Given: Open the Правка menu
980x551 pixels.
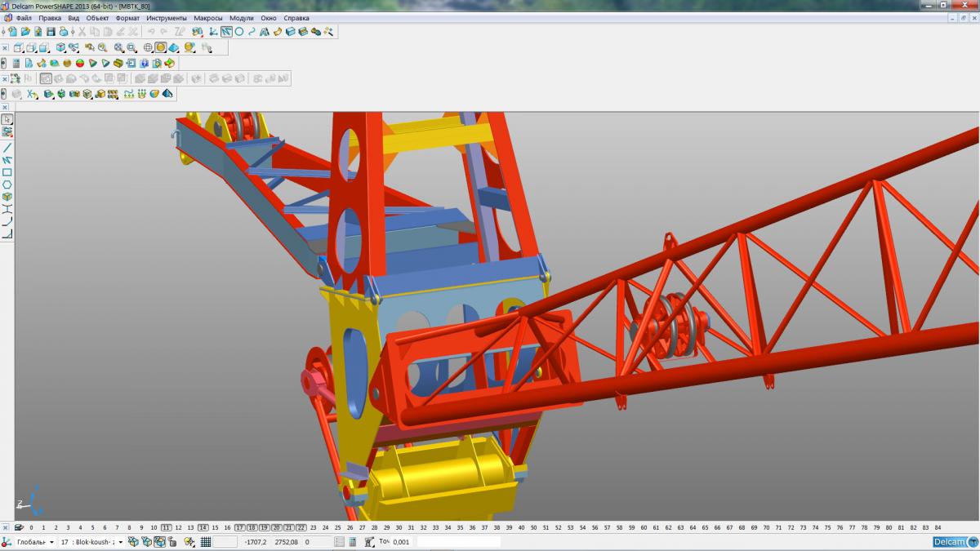Looking at the screenshot, I should (50, 17).
